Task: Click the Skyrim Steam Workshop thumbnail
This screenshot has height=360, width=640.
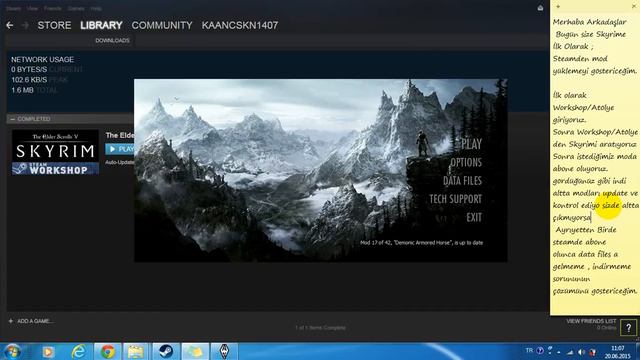Action: (55, 152)
